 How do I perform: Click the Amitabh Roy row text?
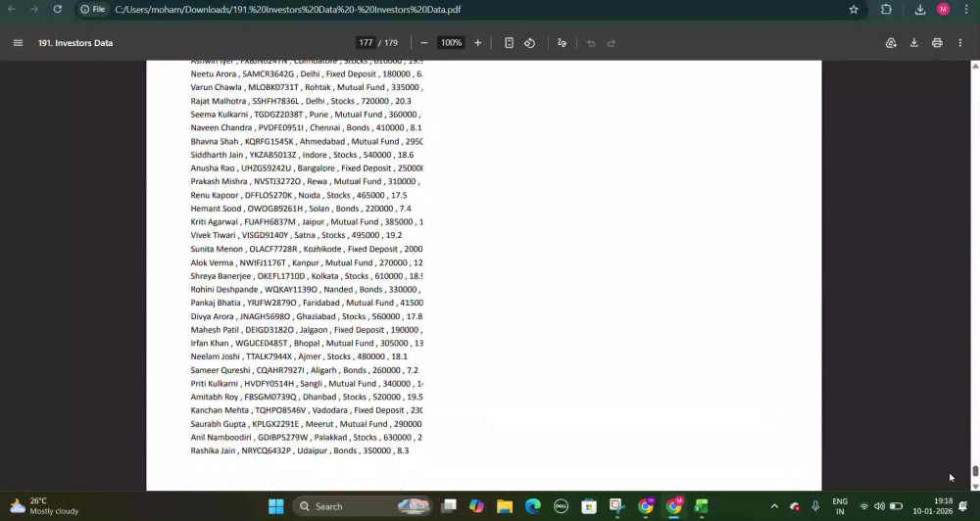pos(307,397)
